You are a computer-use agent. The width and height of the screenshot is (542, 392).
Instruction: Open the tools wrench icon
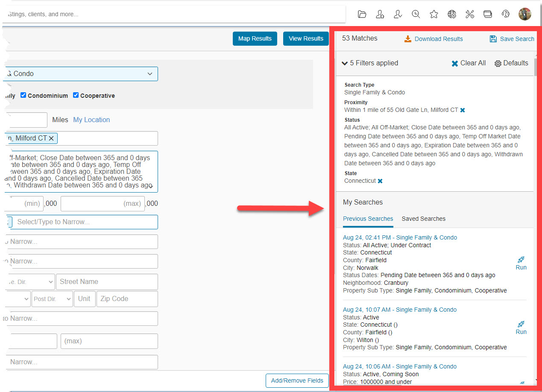pos(470,14)
